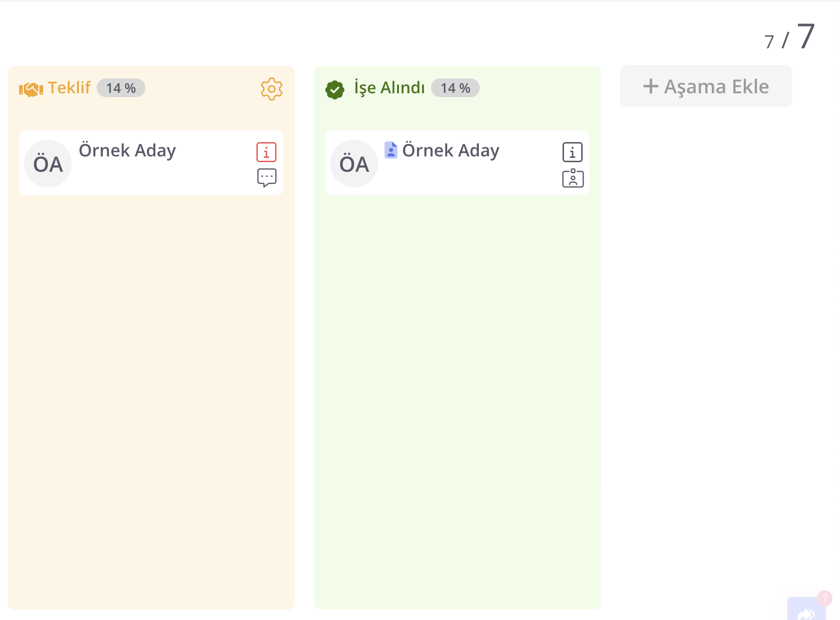Click the résumé document icon beside Örnek Aday

[391, 150]
